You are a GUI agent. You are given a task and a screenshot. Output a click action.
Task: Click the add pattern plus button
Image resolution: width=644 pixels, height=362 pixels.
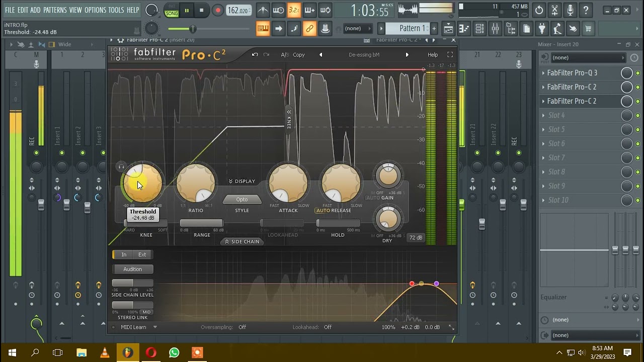pyautogui.click(x=434, y=29)
